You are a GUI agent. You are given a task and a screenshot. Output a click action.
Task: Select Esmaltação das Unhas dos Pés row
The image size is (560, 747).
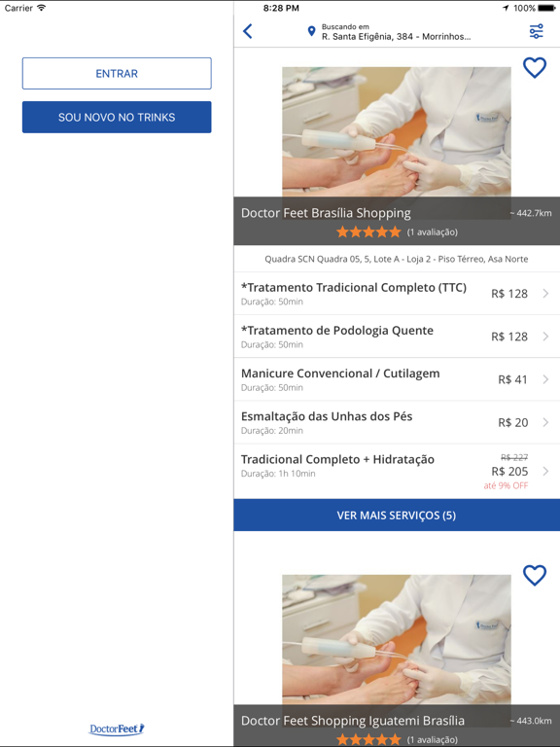click(x=397, y=422)
